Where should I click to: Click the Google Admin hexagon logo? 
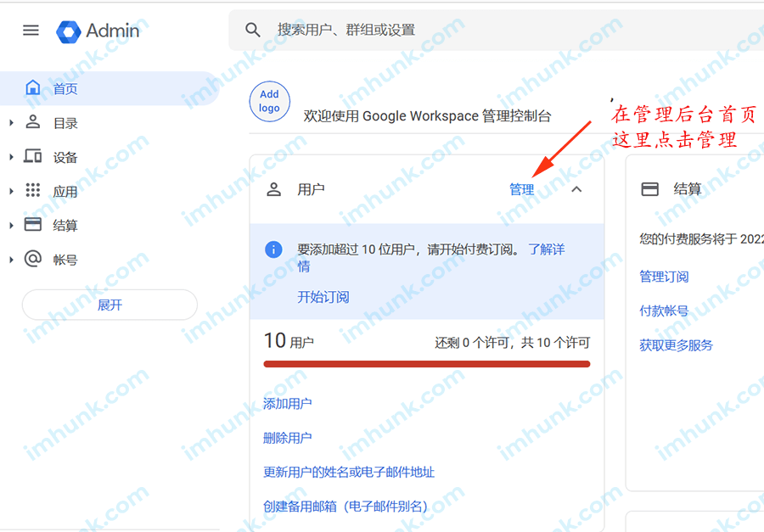click(69, 31)
